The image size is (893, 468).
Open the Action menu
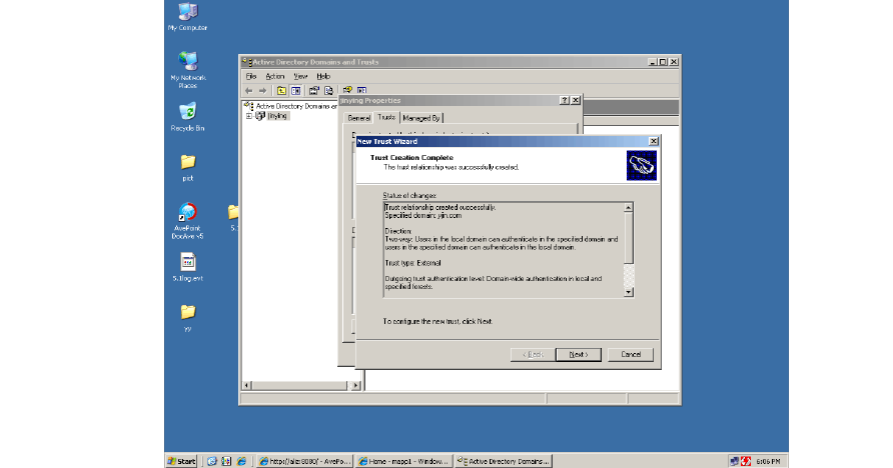coord(275,76)
